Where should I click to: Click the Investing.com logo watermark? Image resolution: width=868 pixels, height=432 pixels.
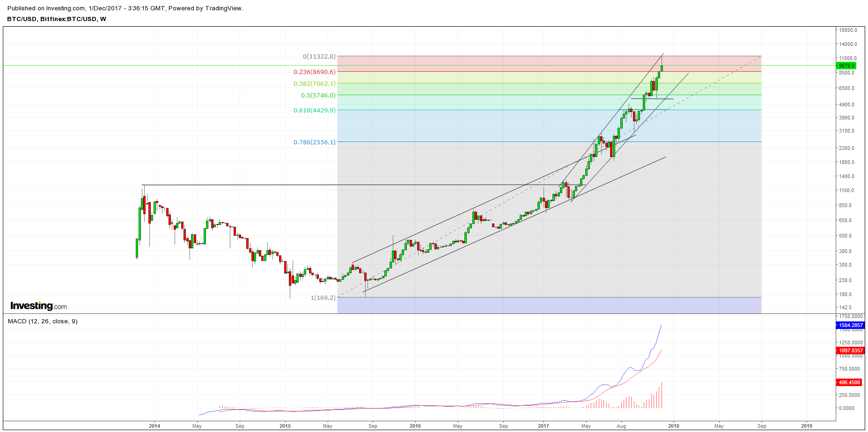pyautogui.click(x=38, y=306)
